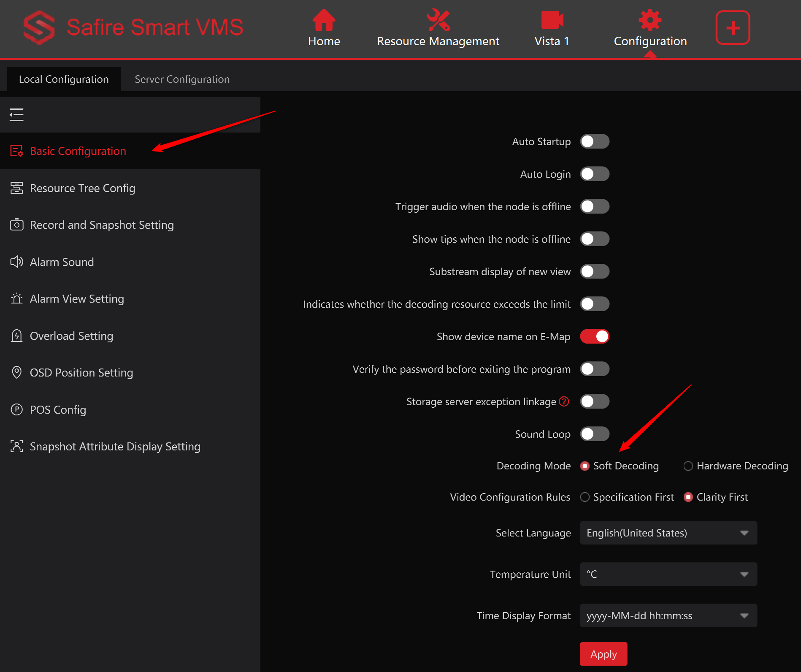801x672 pixels.
Task: Open POS Config menu text
Action: 58,410
